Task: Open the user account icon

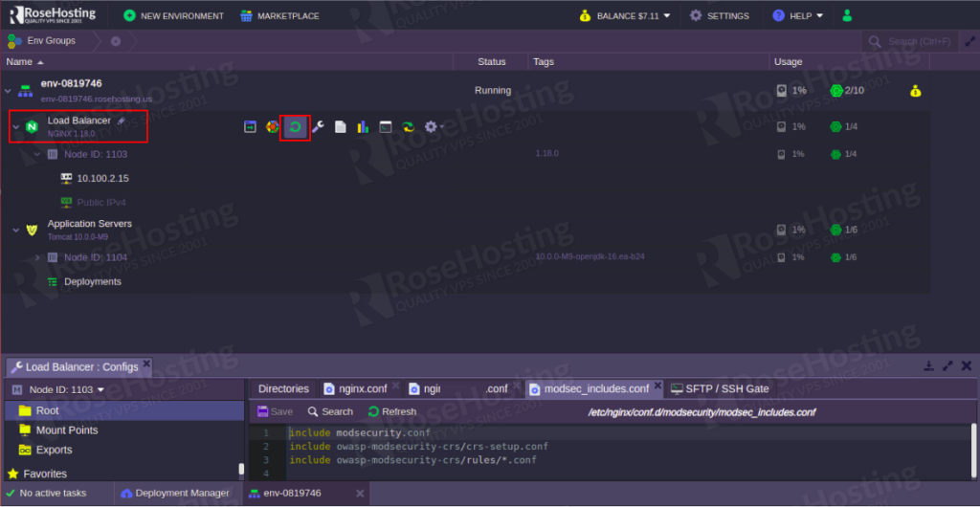Action: 847,15
